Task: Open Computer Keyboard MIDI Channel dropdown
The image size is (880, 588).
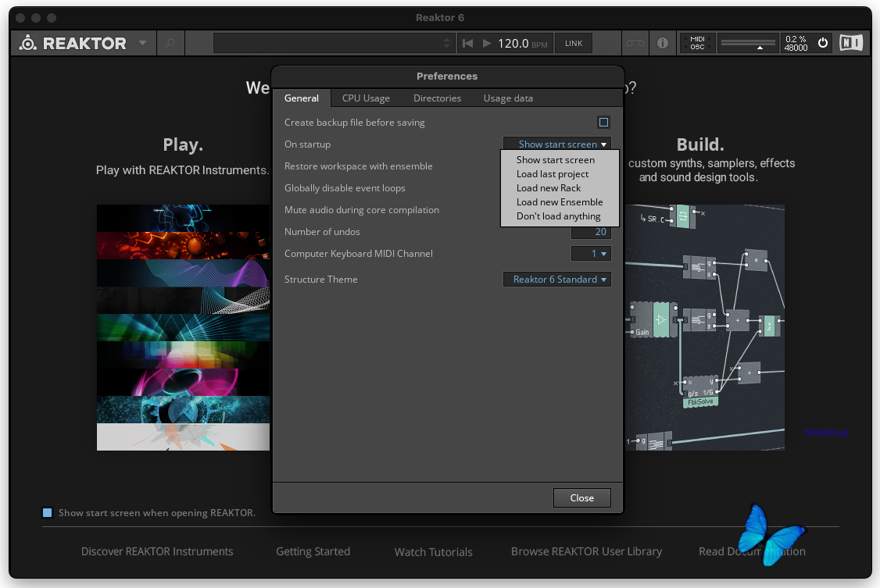Action: point(591,253)
